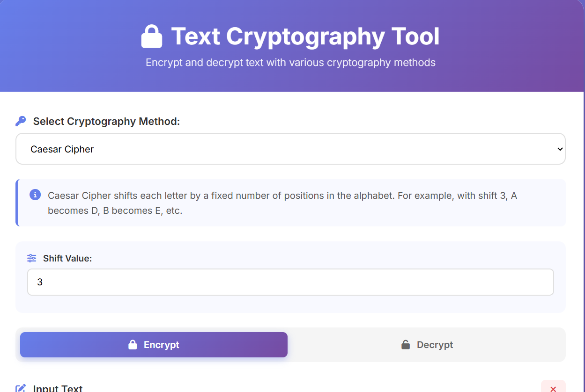
Task: Click the Caesar Cipher explanation note
Action: coord(290,203)
